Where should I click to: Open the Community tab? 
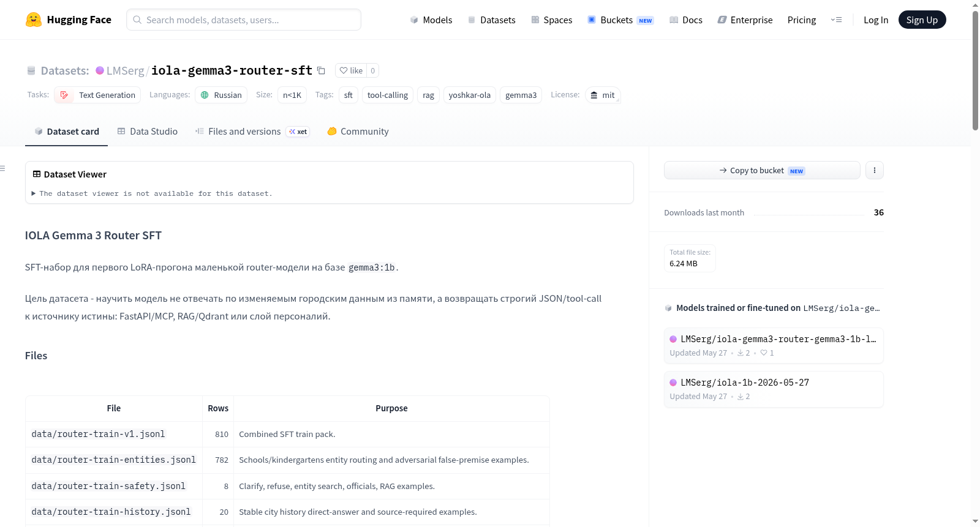pyautogui.click(x=358, y=131)
